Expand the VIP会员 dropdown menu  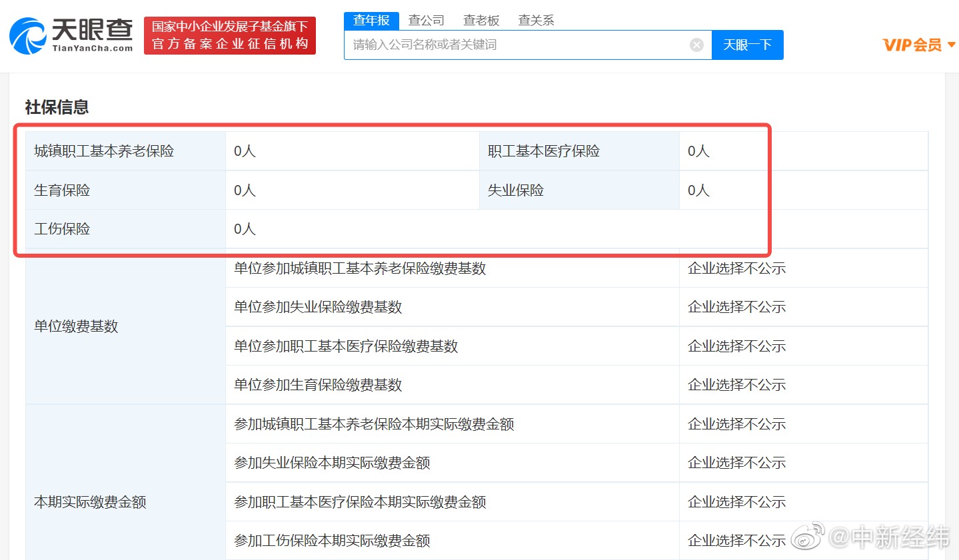click(x=918, y=45)
